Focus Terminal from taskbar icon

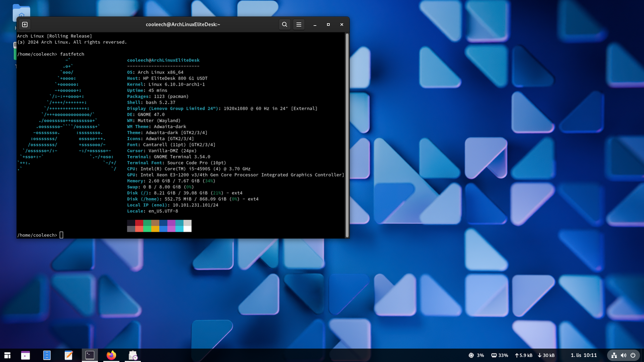[x=90, y=355]
